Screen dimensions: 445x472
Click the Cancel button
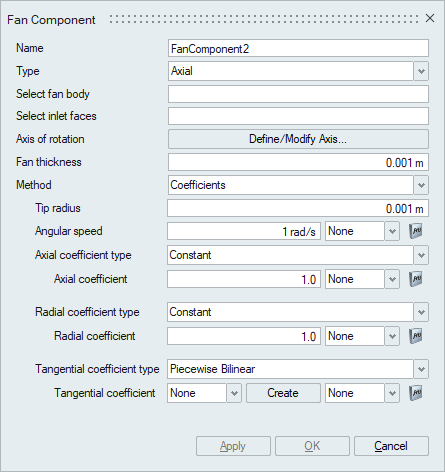[391, 446]
